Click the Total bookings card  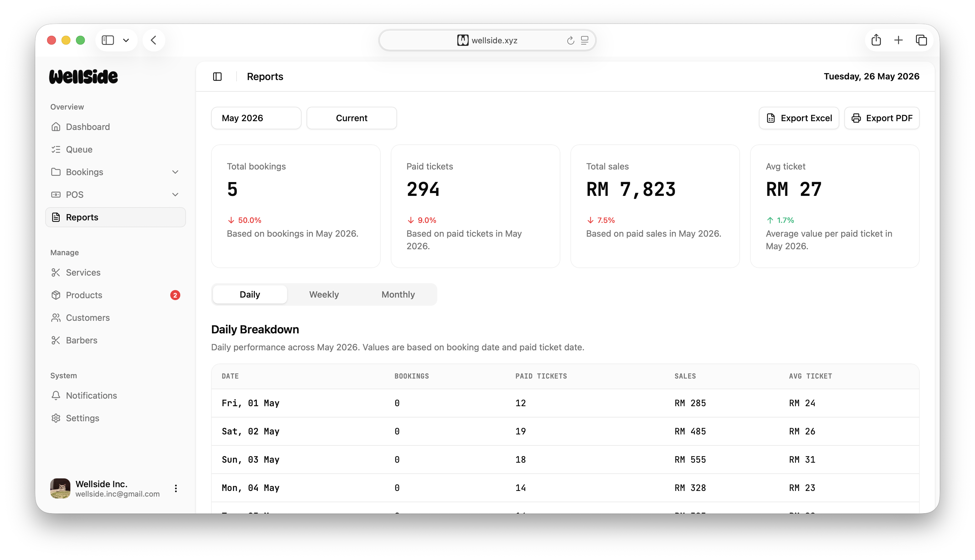(296, 206)
